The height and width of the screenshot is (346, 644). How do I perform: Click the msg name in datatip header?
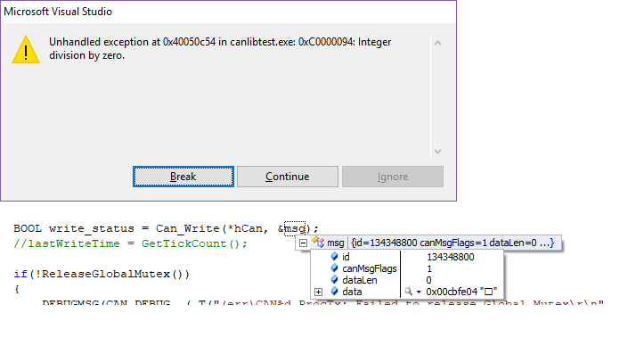(335, 243)
